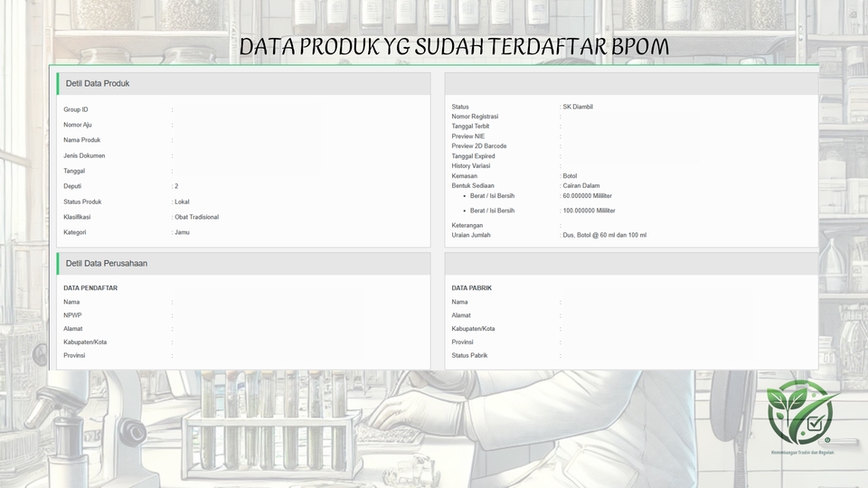
Task: Select the 60.000000 Mililiter net weight value
Action: coord(587,195)
